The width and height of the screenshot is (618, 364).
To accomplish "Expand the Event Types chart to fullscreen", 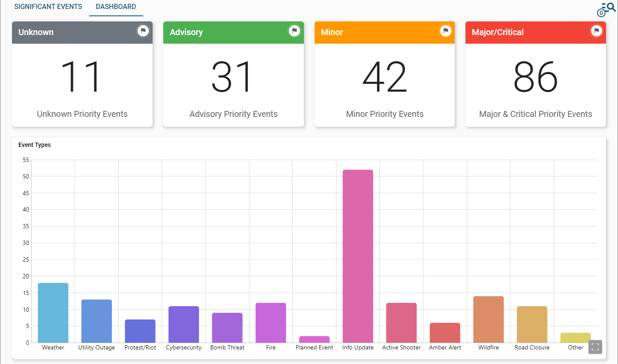I will tap(595, 347).
